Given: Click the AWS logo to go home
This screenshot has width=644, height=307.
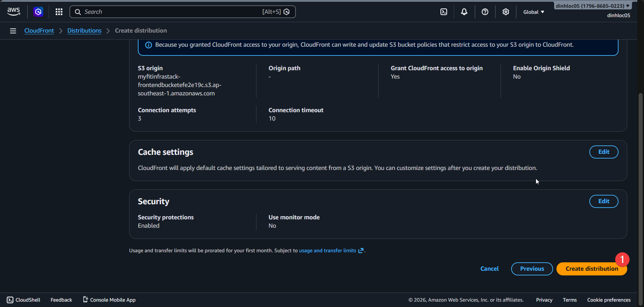Looking at the screenshot, I should point(13,11).
